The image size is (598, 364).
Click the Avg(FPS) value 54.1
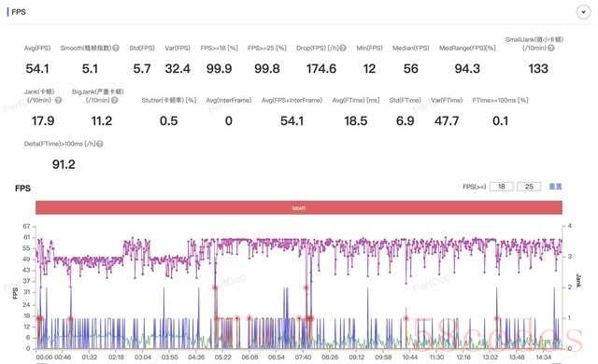[37, 69]
